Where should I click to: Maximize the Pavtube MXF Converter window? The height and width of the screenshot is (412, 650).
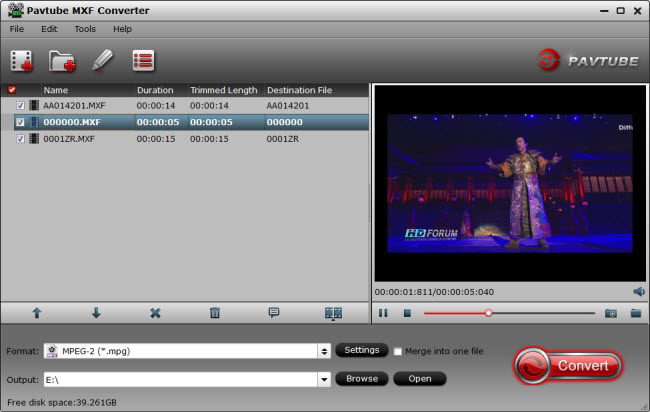pyautogui.click(x=621, y=11)
